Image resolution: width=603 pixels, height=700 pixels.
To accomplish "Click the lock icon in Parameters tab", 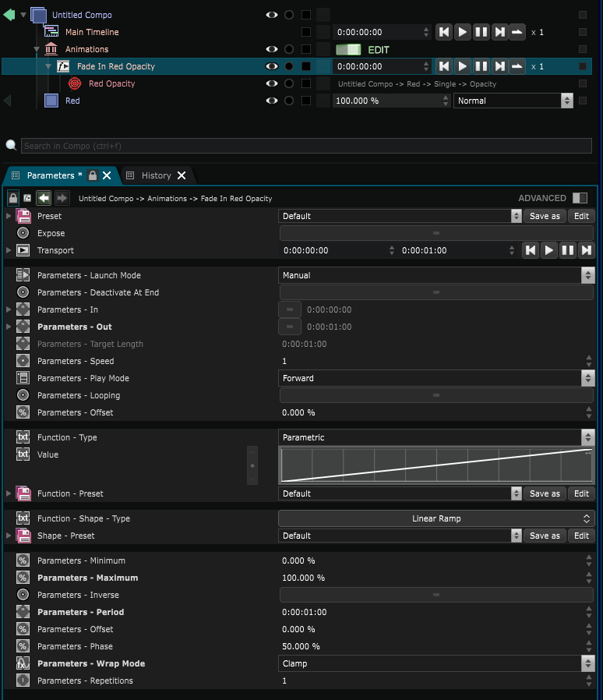I will tap(93, 175).
